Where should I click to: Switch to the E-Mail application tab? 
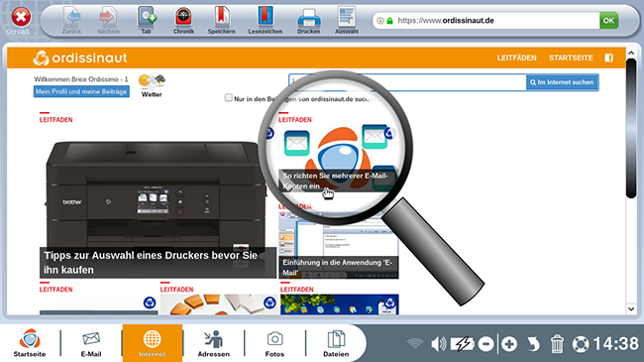click(91, 343)
